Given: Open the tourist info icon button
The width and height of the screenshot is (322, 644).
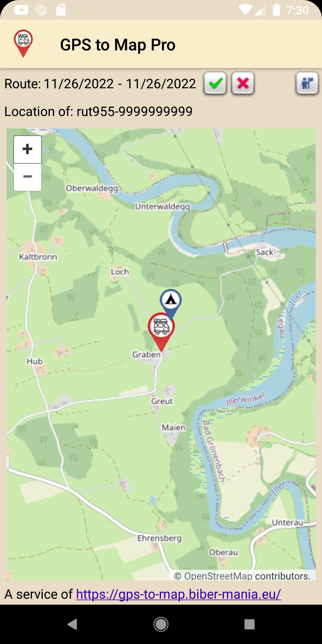Looking at the screenshot, I should pos(307,83).
